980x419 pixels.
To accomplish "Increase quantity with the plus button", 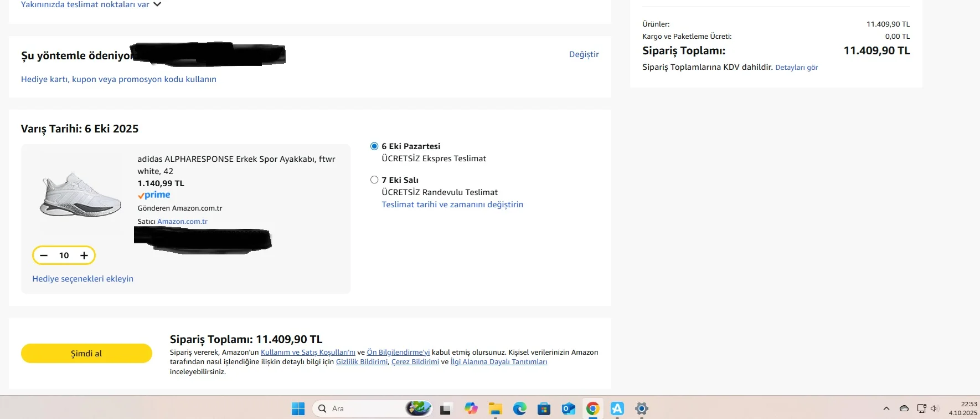I will coord(84,256).
